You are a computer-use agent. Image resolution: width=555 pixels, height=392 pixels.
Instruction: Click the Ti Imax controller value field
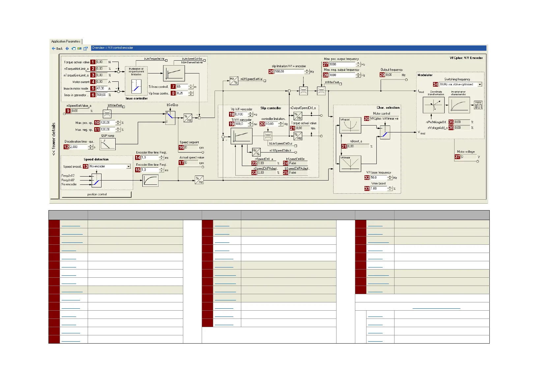[182, 87]
